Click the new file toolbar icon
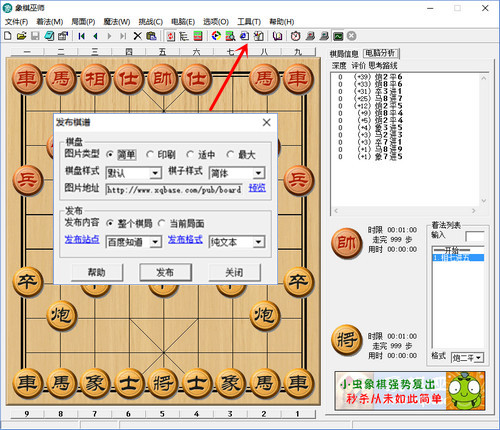 (8, 36)
